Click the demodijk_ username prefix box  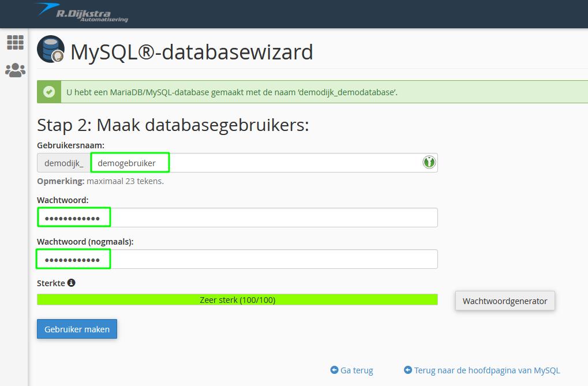tap(63, 163)
